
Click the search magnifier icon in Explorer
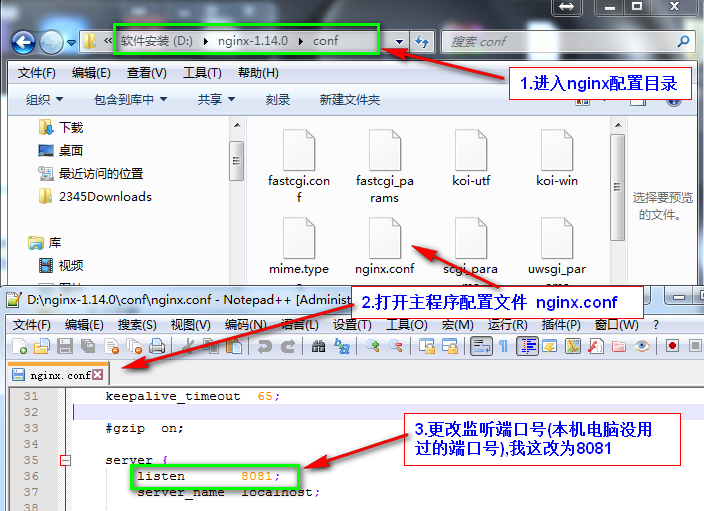coord(684,41)
